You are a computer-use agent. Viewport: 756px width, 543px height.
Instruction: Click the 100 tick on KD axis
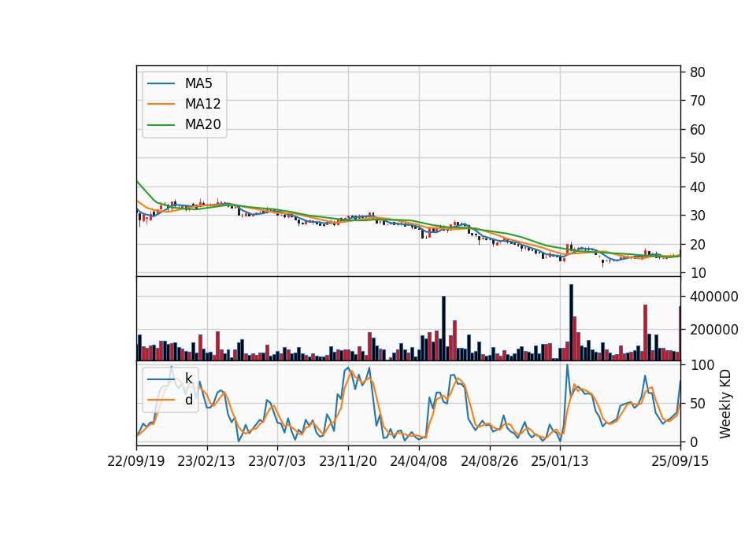pyautogui.click(x=702, y=365)
